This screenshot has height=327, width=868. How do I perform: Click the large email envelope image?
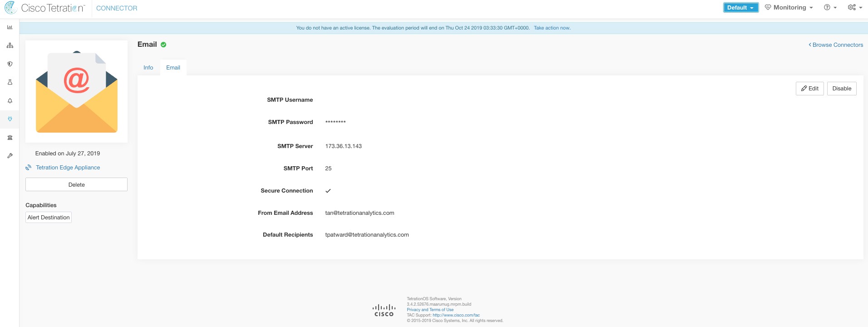[77, 92]
